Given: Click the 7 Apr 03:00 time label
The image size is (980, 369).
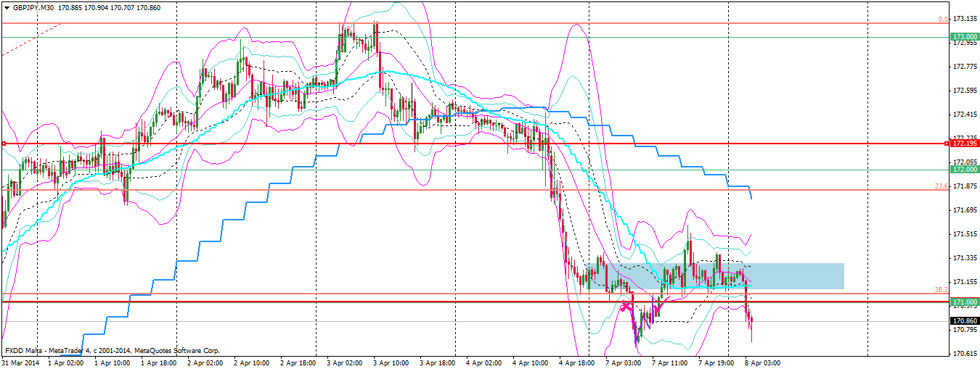Looking at the screenshot, I should pyautogui.click(x=624, y=362).
